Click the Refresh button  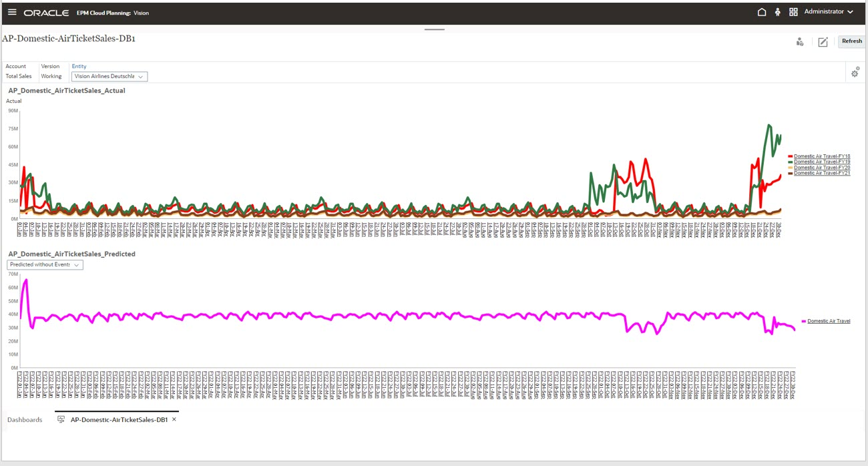(851, 41)
